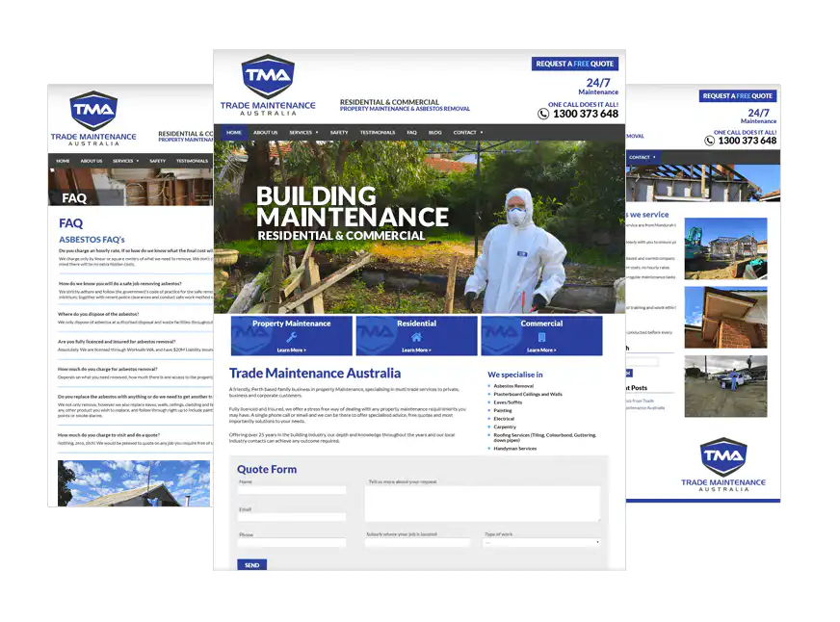Click 'Painting' in specialise list
840x622 pixels.
[x=503, y=410]
